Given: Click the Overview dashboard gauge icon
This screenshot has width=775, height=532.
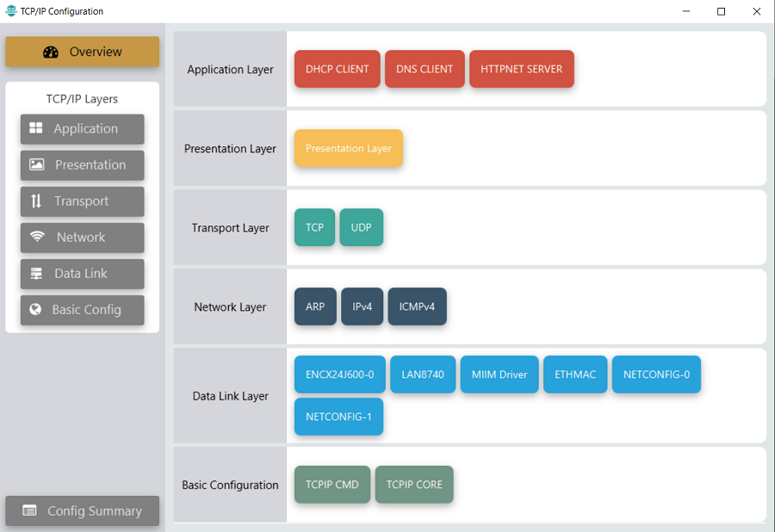Looking at the screenshot, I should [x=51, y=52].
